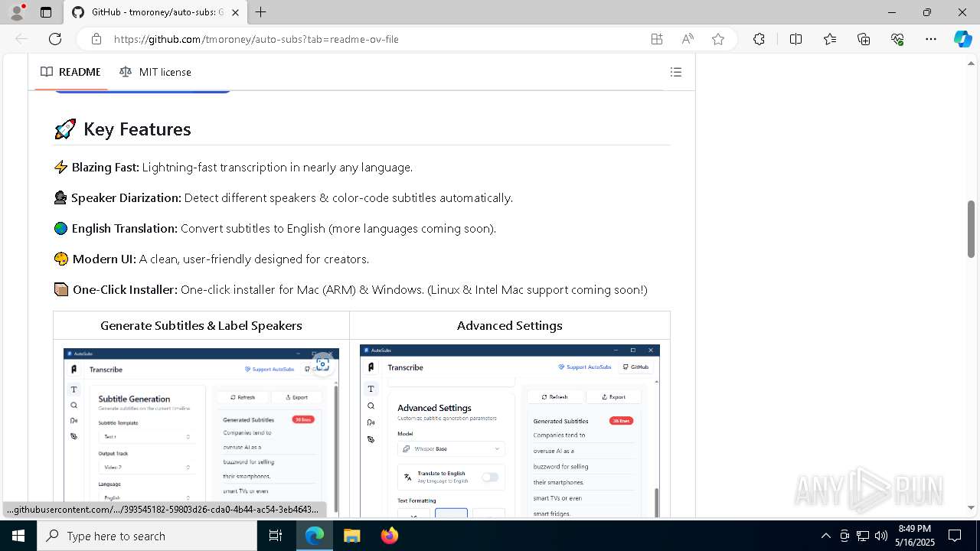Image resolution: width=980 pixels, height=551 pixels.
Task: Open network settings tray icon
Action: [x=863, y=536]
